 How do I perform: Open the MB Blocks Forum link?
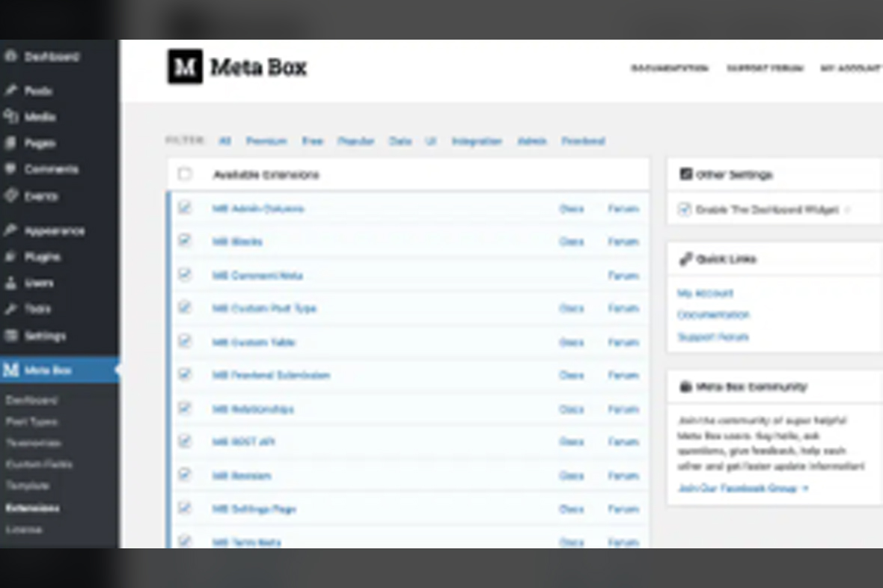(x=623, y=242)
